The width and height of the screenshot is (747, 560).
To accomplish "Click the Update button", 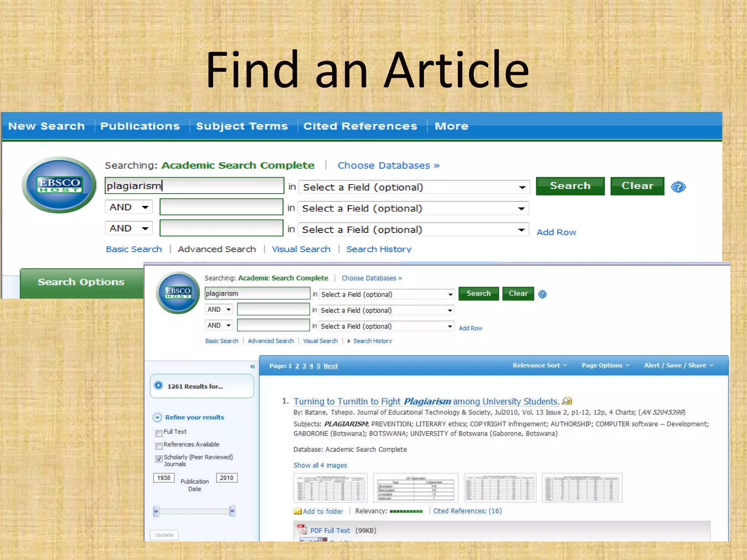I will tap(164, 535).
